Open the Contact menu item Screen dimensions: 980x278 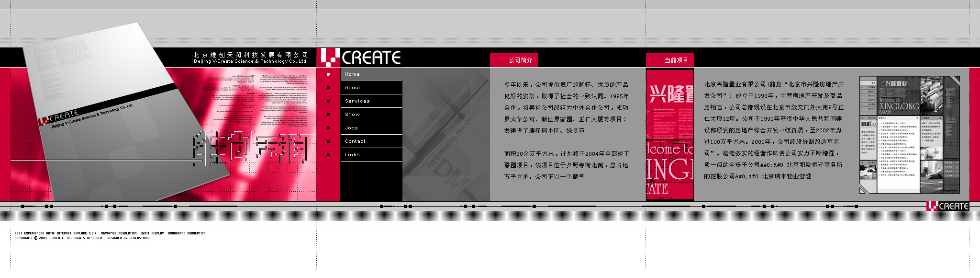(x=371, y=141)
